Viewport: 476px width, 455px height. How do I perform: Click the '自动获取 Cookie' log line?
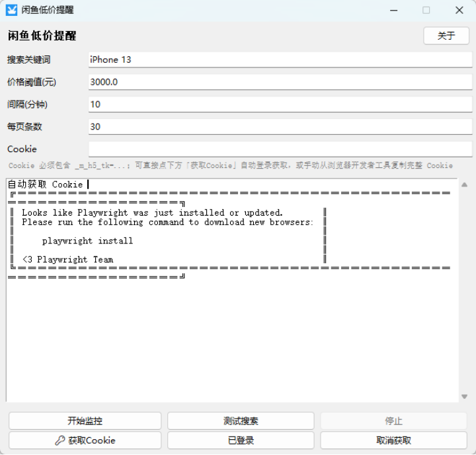click(45, 185)
